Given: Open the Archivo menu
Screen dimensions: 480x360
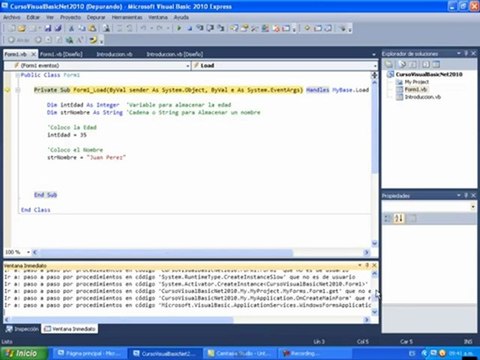Looking at the screenshot, I should [x=12, y=17].
